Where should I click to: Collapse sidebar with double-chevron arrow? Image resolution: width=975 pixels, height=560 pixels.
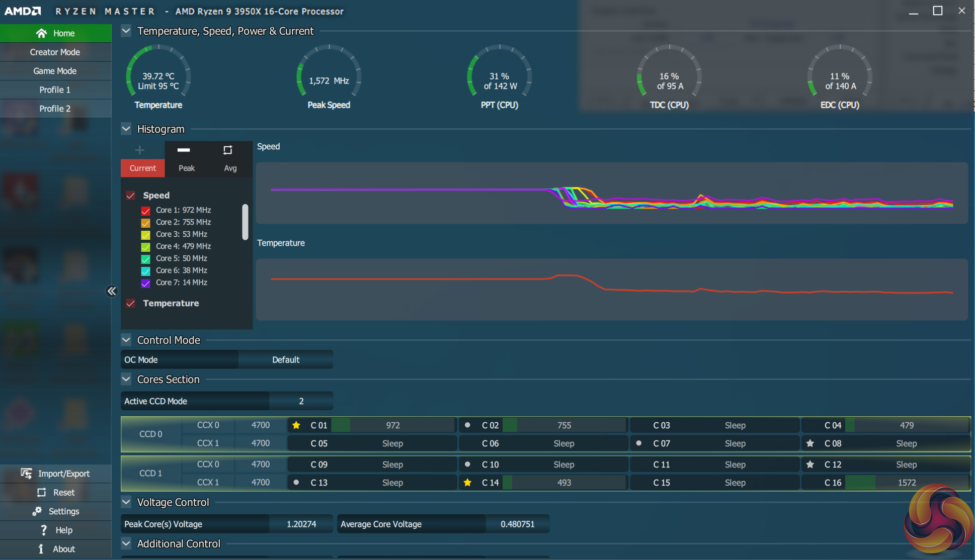point(112,291)
